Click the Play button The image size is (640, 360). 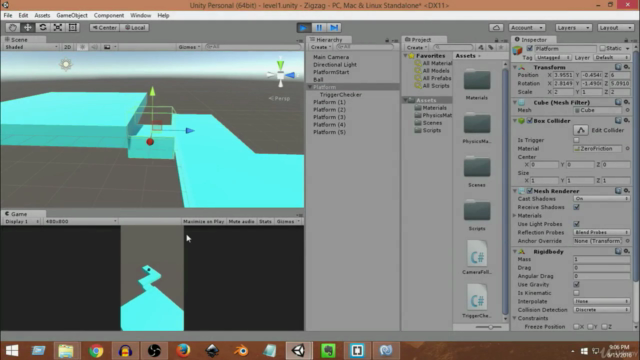point(303,28)
